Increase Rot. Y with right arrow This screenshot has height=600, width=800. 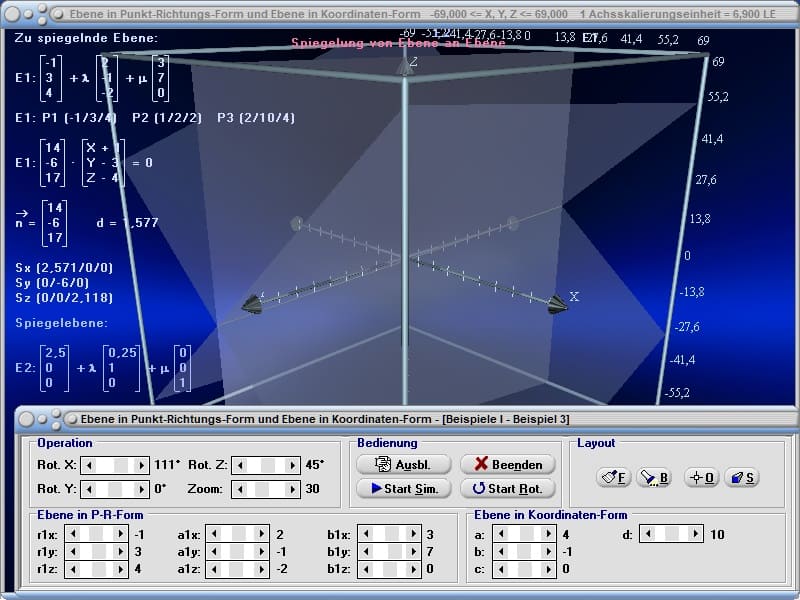click(x=141, y=489)
